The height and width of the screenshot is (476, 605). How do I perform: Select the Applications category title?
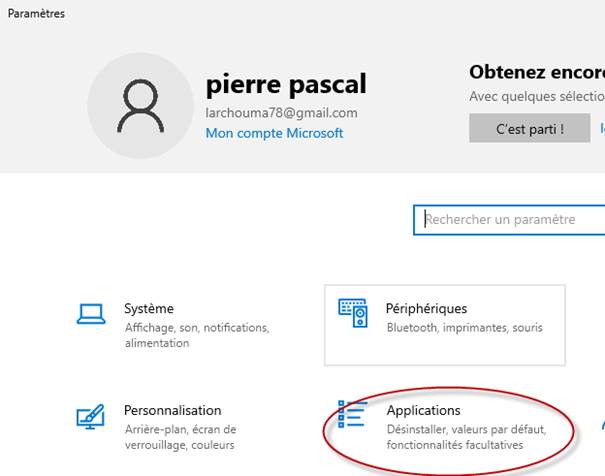click(x=423, y=411)
